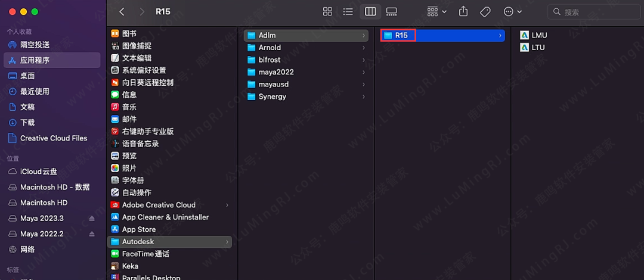The height and width of the screenshot is (280, 644).
Task: Go back to the previous folder
Action: coord(122,12)
